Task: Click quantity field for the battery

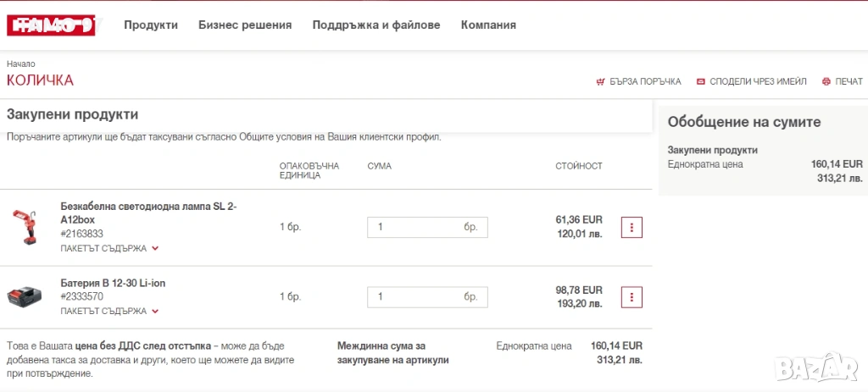Action: (415, 297)
